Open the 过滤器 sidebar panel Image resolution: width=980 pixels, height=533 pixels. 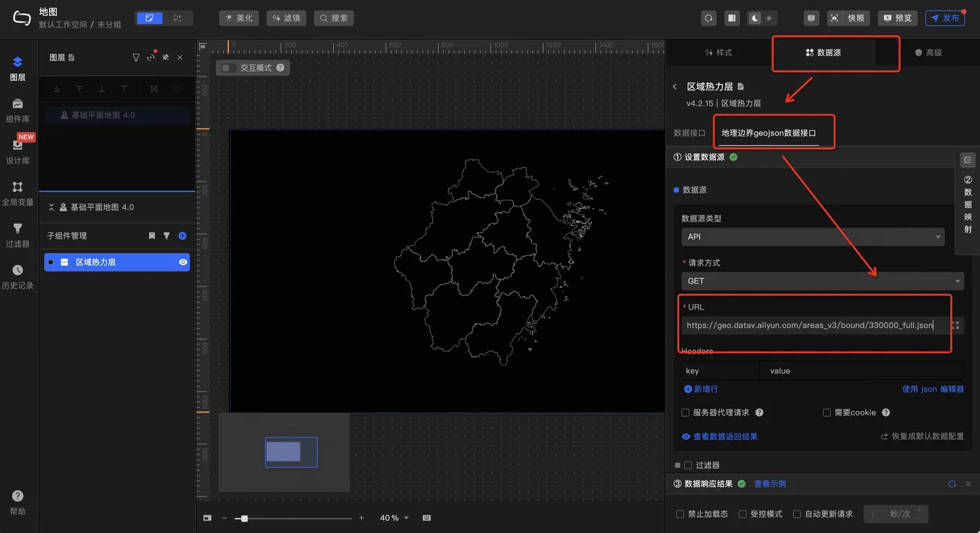[17, 235]
